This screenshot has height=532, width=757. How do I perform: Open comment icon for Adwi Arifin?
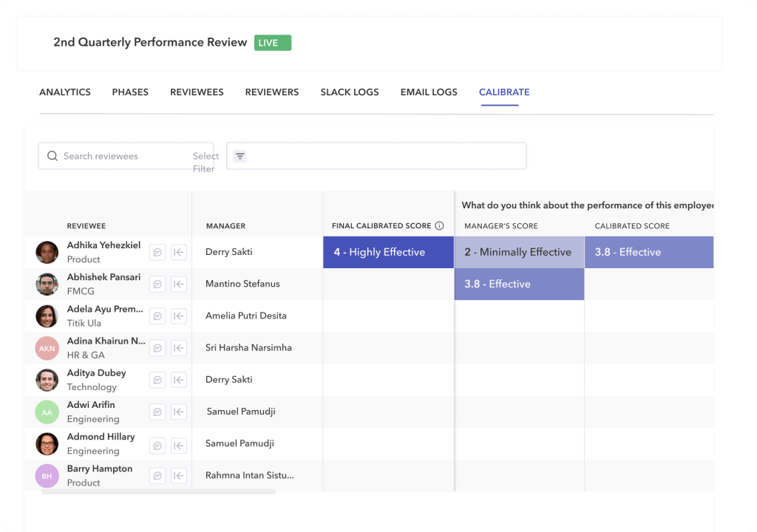[157, 412]
